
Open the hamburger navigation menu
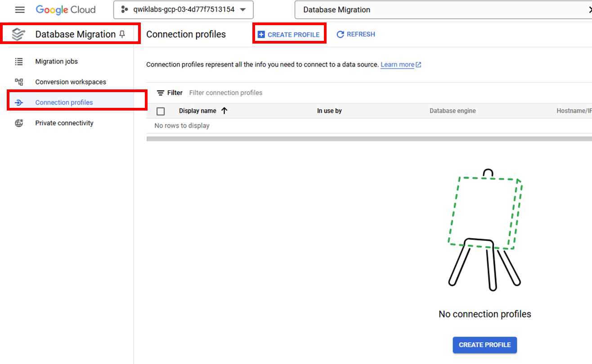(20, 9)
